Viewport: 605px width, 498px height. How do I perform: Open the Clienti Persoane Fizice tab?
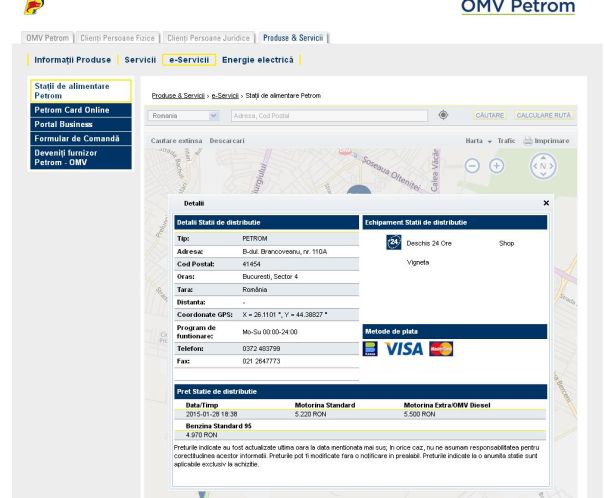point(117,38)
